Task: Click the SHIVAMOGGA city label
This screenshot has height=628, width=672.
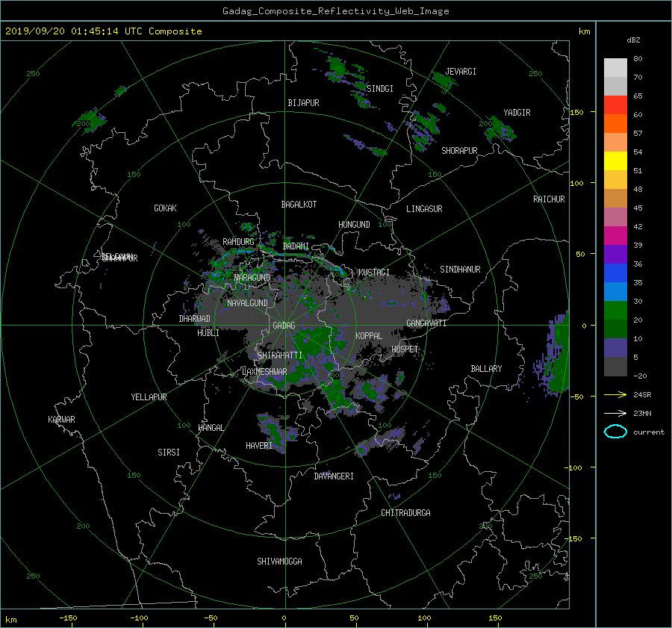Action: [279, 562]
